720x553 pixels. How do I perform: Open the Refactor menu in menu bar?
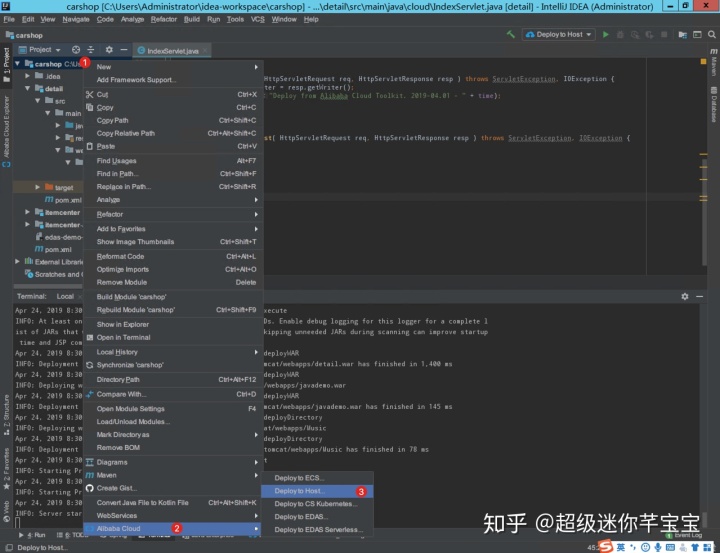163,19
